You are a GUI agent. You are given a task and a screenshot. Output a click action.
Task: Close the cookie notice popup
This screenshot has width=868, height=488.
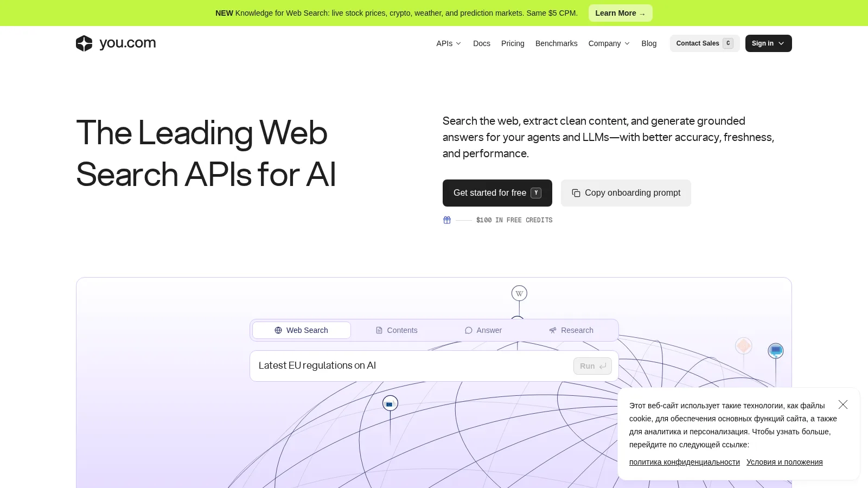[843, 404]
